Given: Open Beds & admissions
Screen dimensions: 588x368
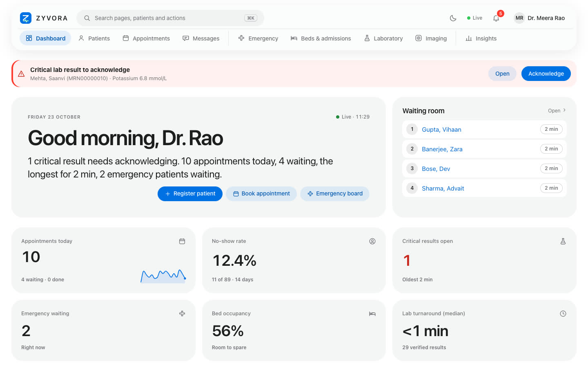Looking at the screenshot, I should coord(321,38).
